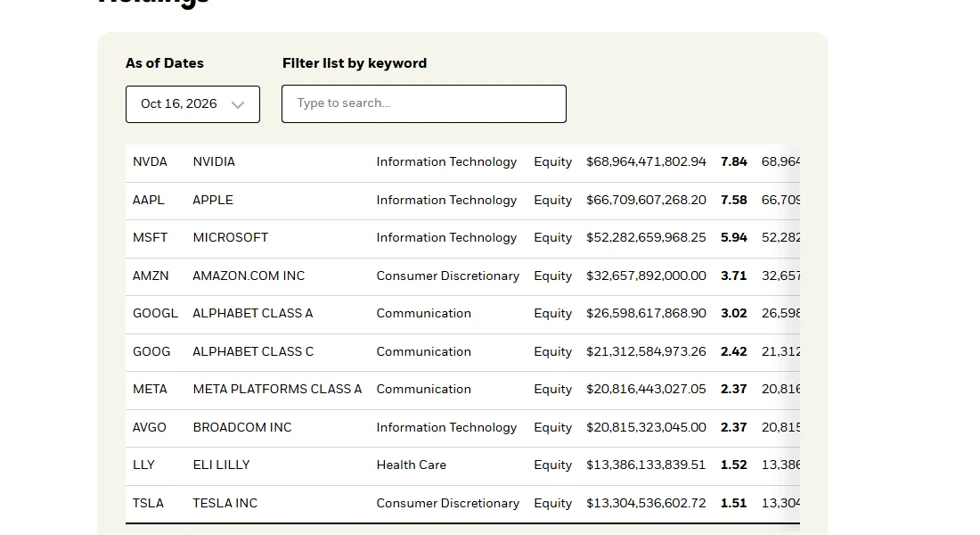Click the weight value 7.84
Image resolution: width=980 pixels, height=535 pixels.
[734, 162]
